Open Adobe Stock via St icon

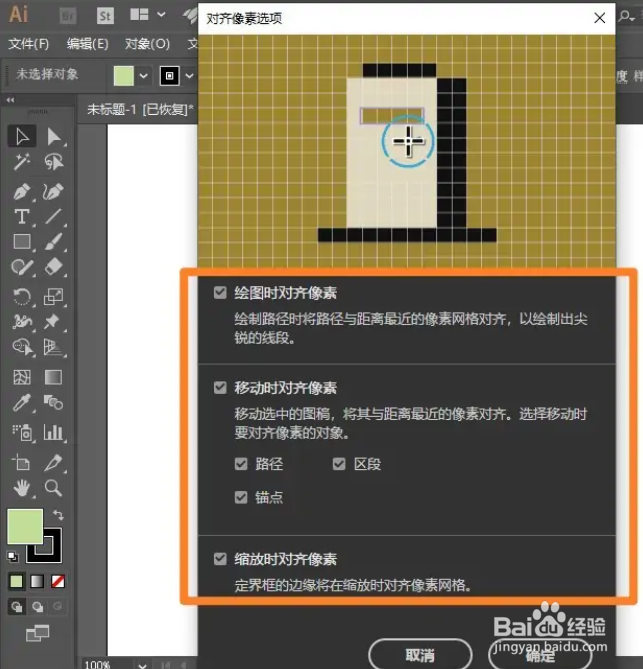105,16
